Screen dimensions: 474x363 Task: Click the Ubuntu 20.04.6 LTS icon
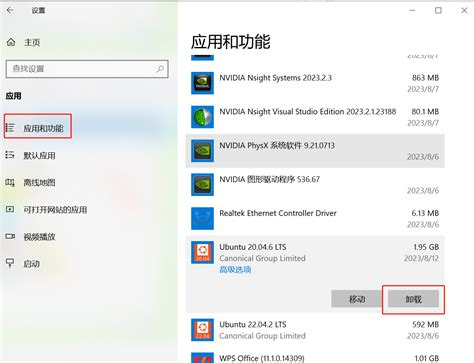[202, 253]
